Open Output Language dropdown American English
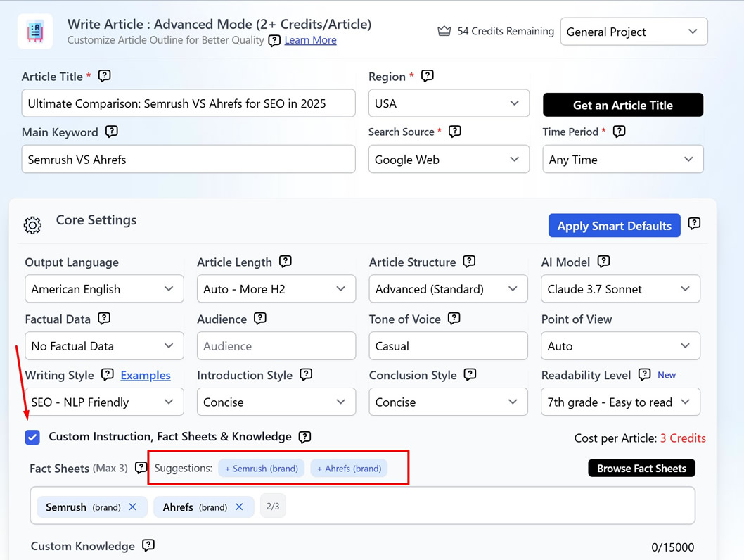The width and height of the screenshot is (744, 560). click(x=104, y=289)
